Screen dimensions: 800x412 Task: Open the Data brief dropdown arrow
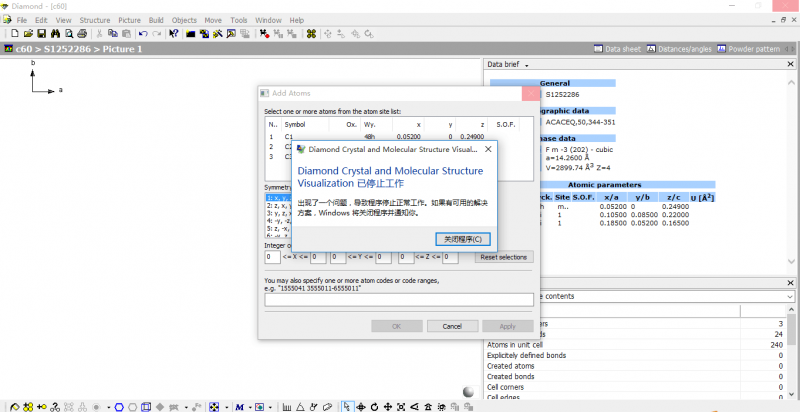tap(527, 65)
